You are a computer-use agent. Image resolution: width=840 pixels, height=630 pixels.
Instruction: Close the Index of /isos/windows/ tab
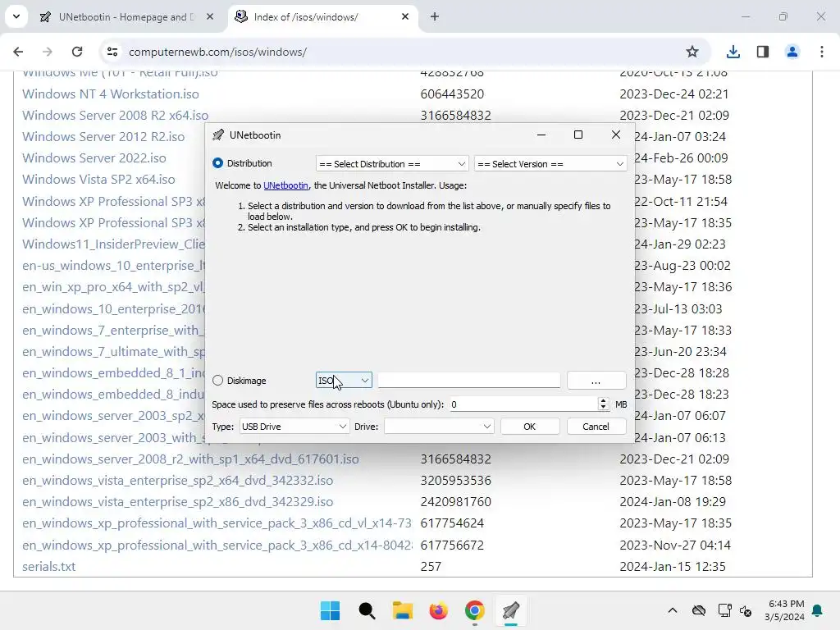pos(405,16)
